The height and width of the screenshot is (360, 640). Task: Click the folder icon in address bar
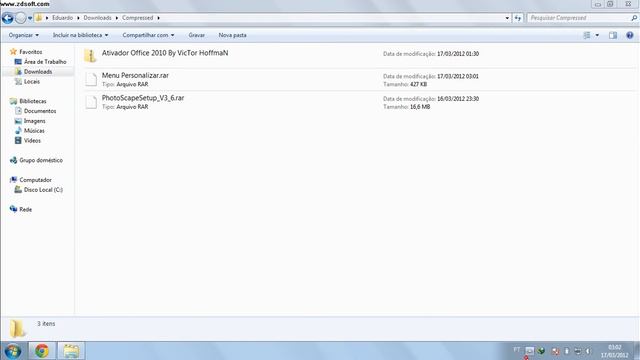(x=39, y=18)
